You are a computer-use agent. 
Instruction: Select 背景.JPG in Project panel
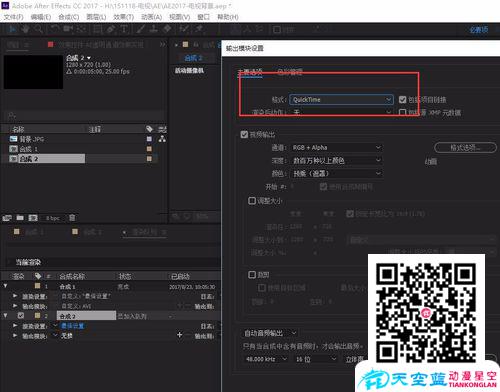pos(32,139)
